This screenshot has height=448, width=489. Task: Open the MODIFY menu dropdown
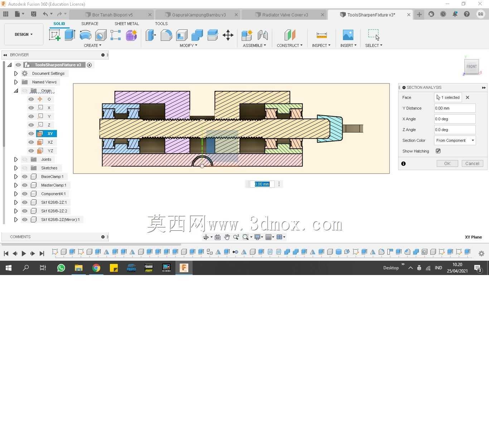[x=188, y=45]
